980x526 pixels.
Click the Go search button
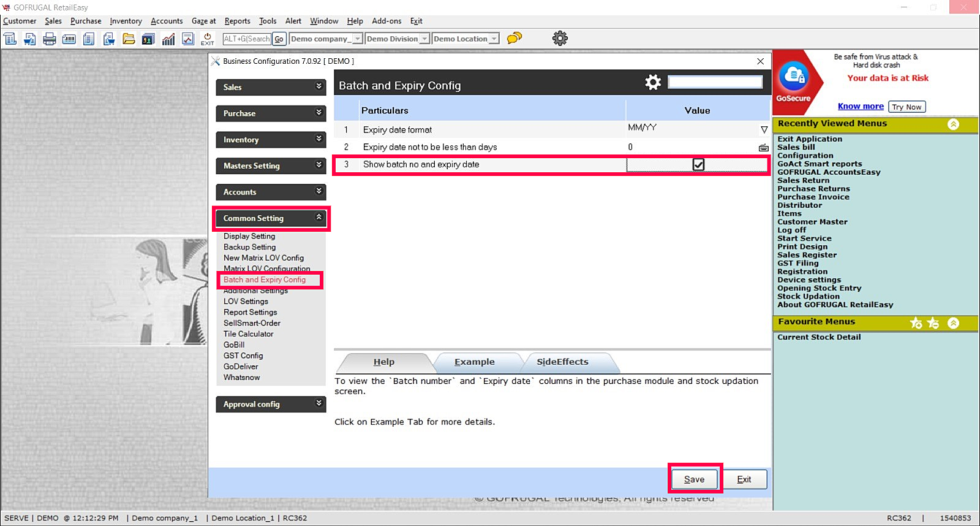coord(279,39)
